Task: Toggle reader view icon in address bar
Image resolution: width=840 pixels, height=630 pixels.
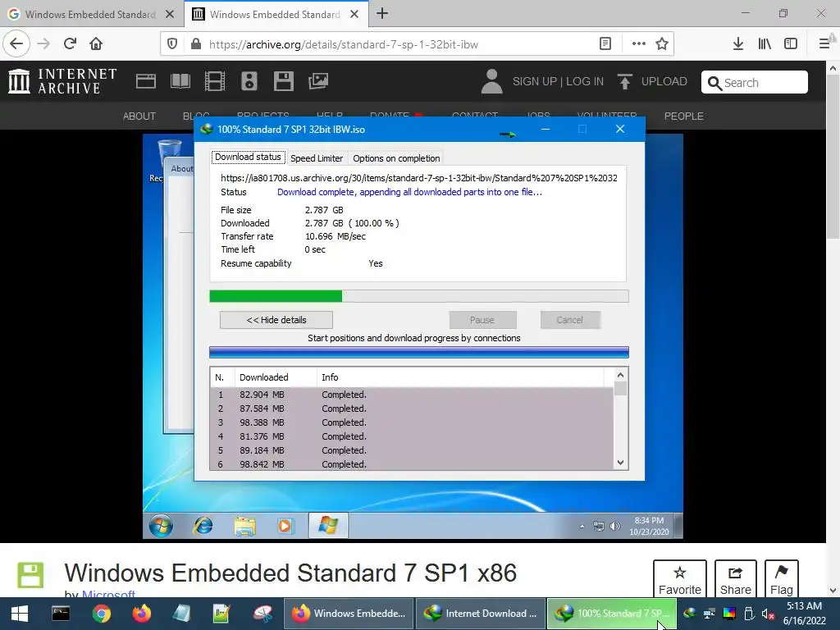Action: 605,44
